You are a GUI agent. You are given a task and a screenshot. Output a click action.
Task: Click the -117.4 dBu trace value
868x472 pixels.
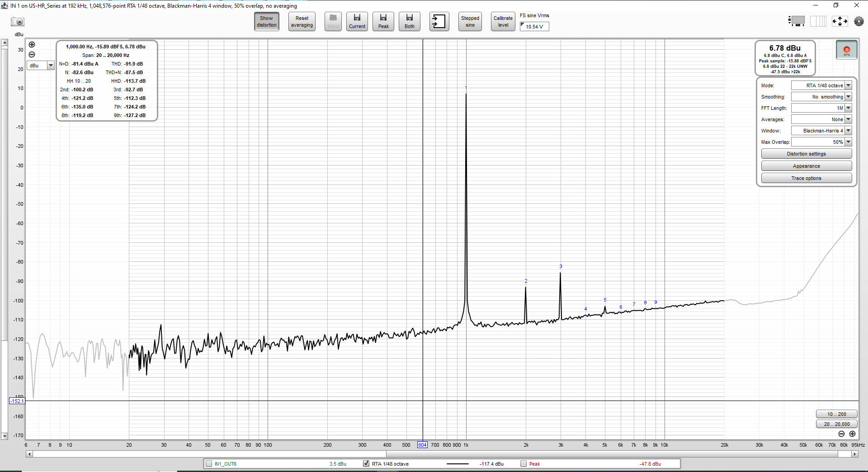[x=491, y=464]
